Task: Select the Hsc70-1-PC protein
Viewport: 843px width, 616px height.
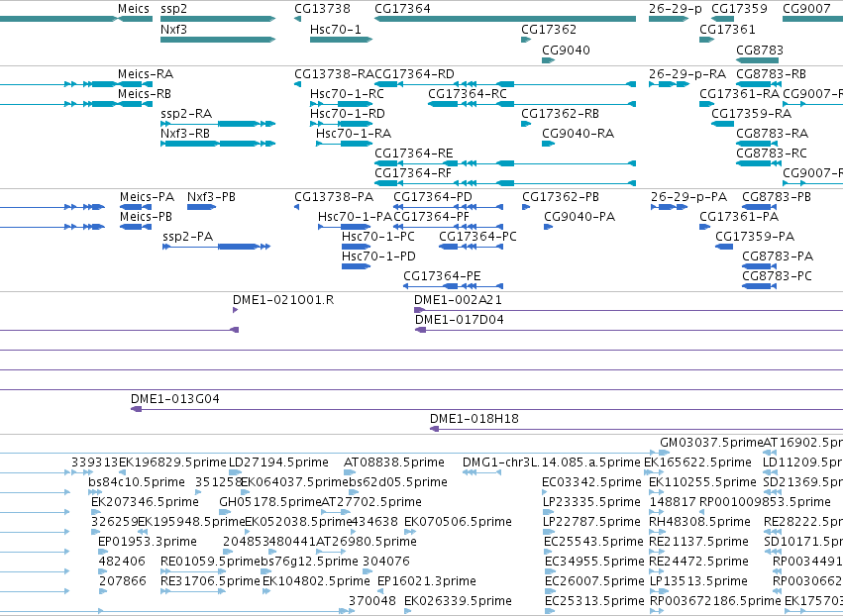Action: tap(356, 247)
